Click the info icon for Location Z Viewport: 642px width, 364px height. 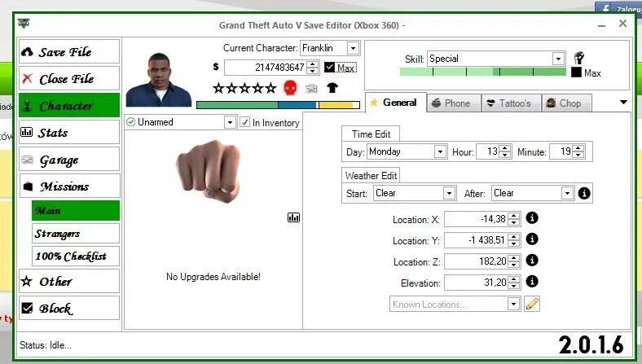[x=532, y=260]
